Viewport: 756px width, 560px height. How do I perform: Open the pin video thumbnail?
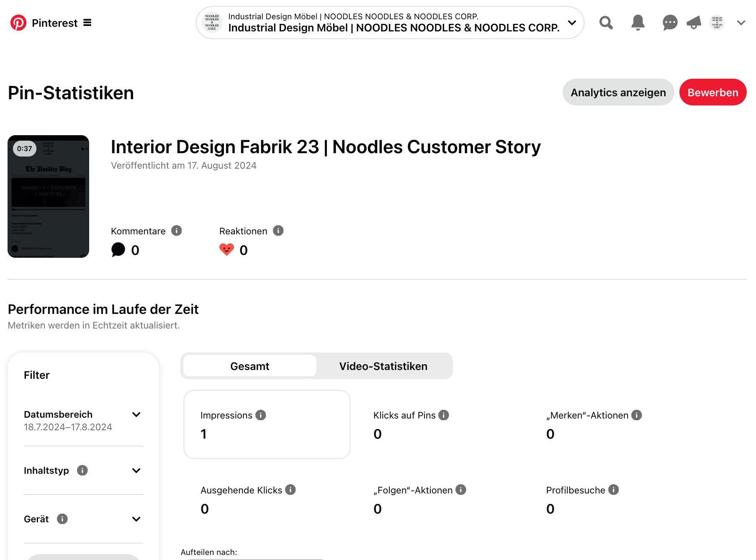(48, 196)
